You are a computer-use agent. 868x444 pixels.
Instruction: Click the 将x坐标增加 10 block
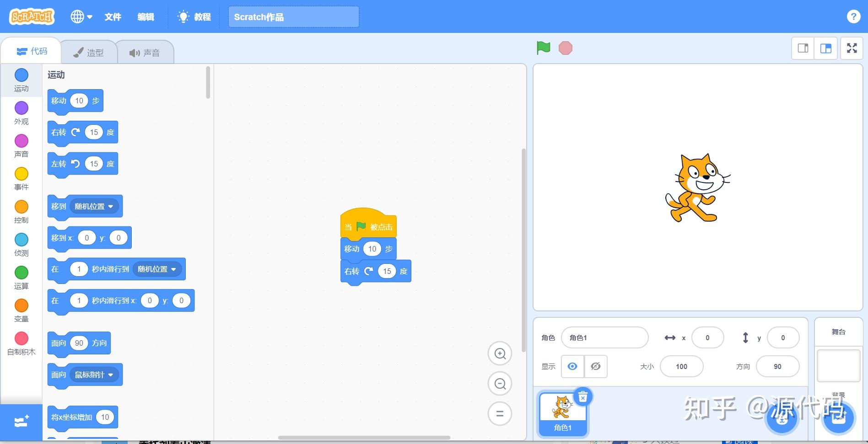pyautogui.click(x=82, y=417)
